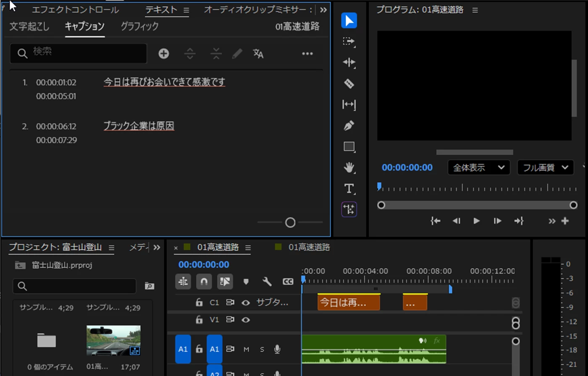Click the caption 検索 search field
The image size is (588, 376).
(x=79, y=53)
